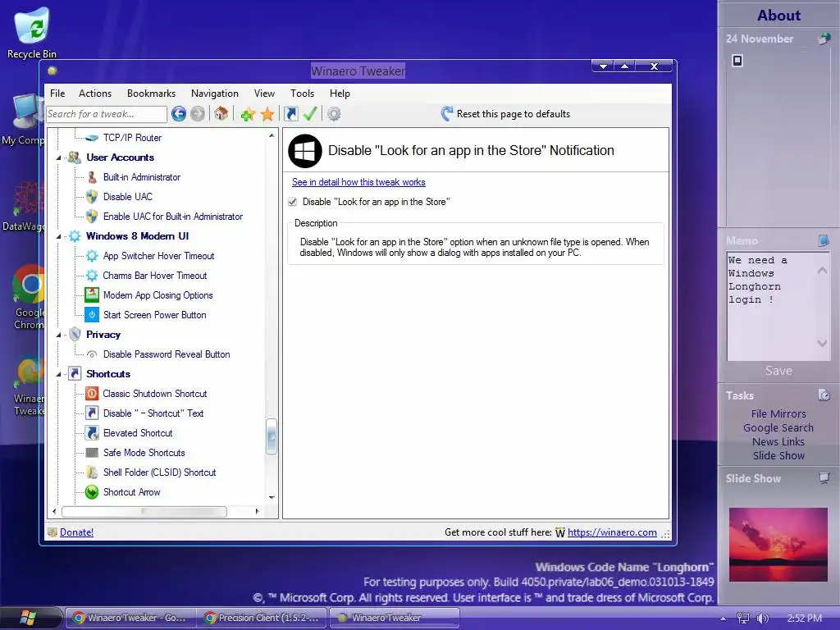
Task: Open See in detail how this tweak works link
Action: (358, 182)
